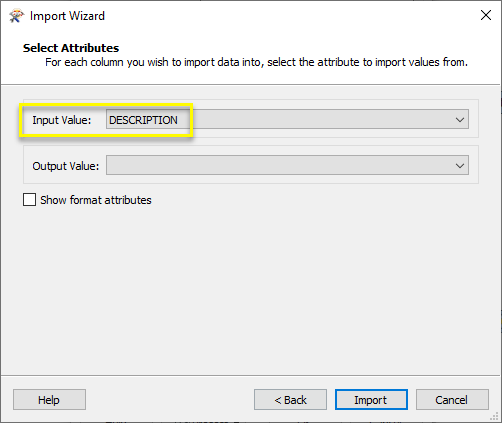Click the 'Input Value:' label

pos(62,120)
